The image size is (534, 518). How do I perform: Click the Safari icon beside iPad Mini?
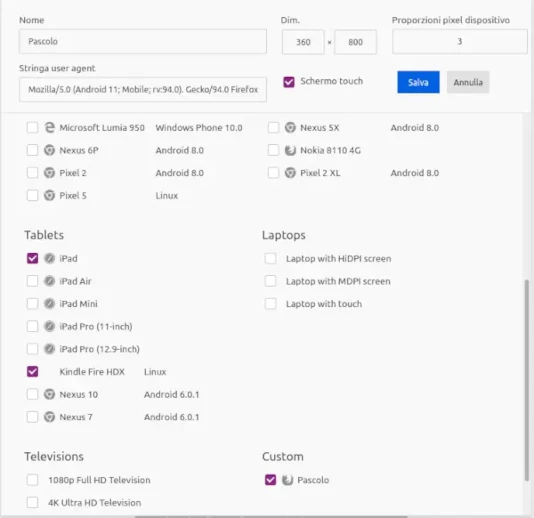[49, 303]
